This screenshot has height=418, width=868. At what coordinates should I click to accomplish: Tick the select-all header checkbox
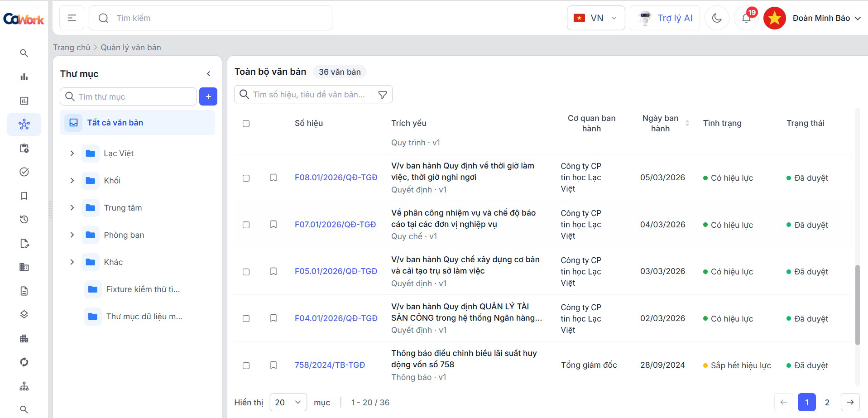(x=246, y=124)
